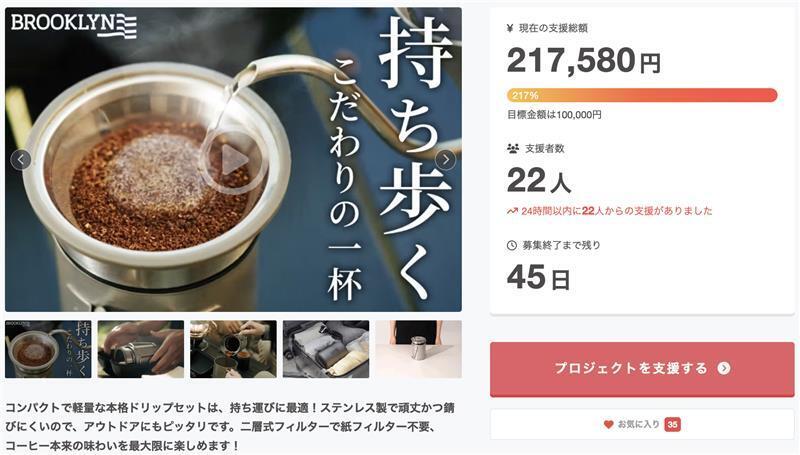This screenshot has width=800, height=455.
Task: Select the thumbnail showing hands holding canister
Action: tap(141, 349)
